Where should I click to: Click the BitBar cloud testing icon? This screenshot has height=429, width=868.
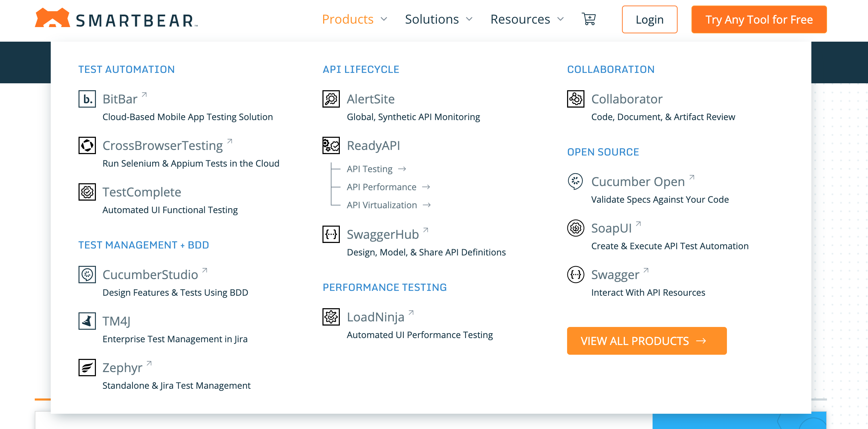pos(88,99)
